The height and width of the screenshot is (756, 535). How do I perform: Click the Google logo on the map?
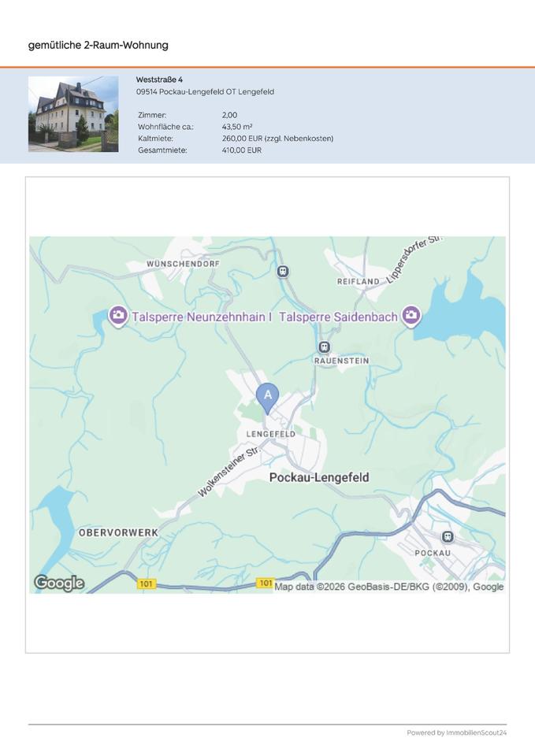tap(59, 583)
